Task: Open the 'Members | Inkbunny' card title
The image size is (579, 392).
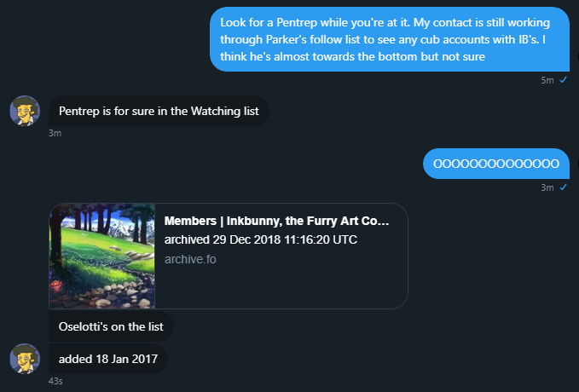Action: coord(276,221)
